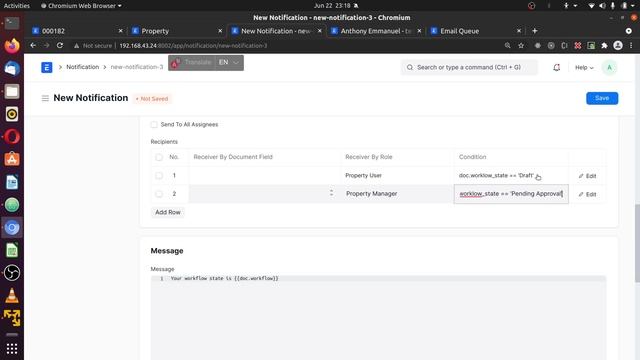Screen dimensions: 640x360
Task: Click the browser address bar URL
Action: point(193,46)
